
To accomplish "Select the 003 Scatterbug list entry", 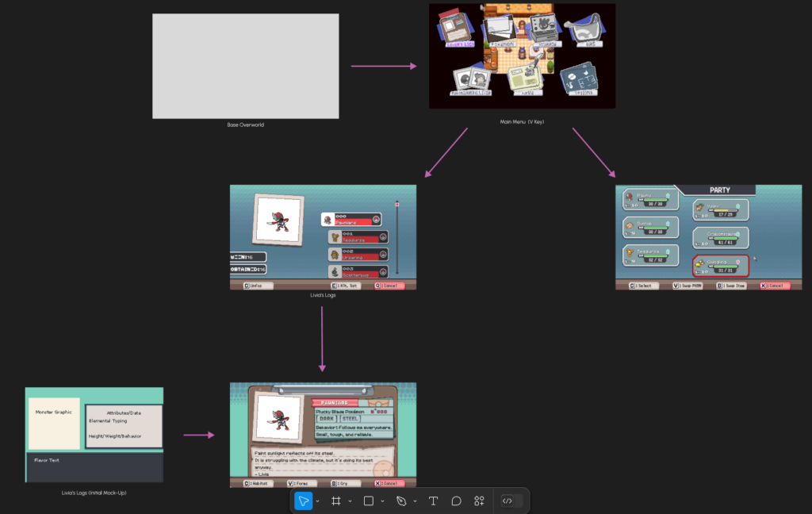I will (x=358, y=271).
